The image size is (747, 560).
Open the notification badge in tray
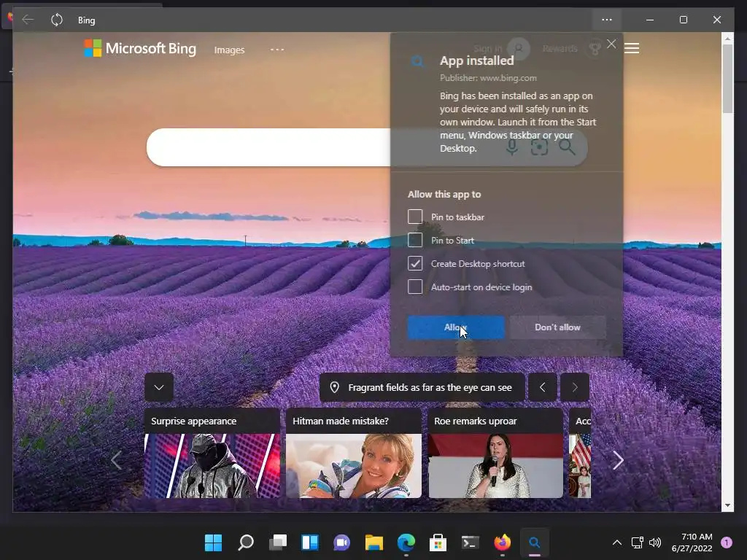(x=727, y=542)
